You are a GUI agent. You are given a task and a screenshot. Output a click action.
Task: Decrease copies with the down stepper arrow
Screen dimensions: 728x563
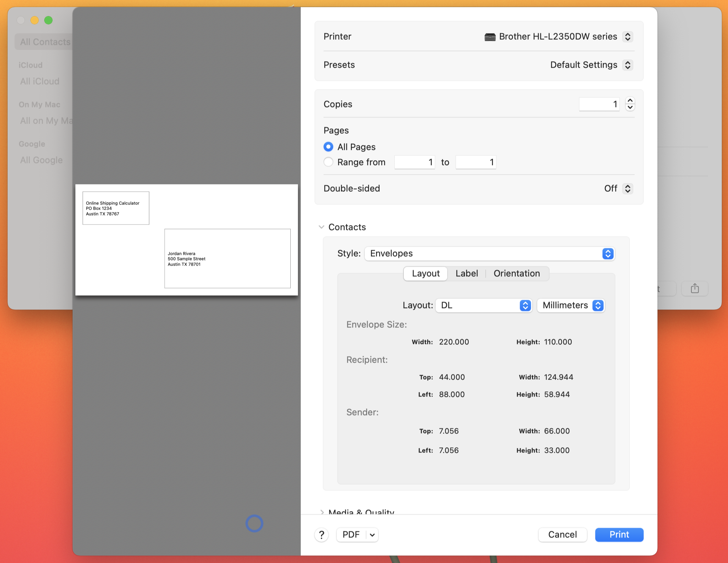630,107
